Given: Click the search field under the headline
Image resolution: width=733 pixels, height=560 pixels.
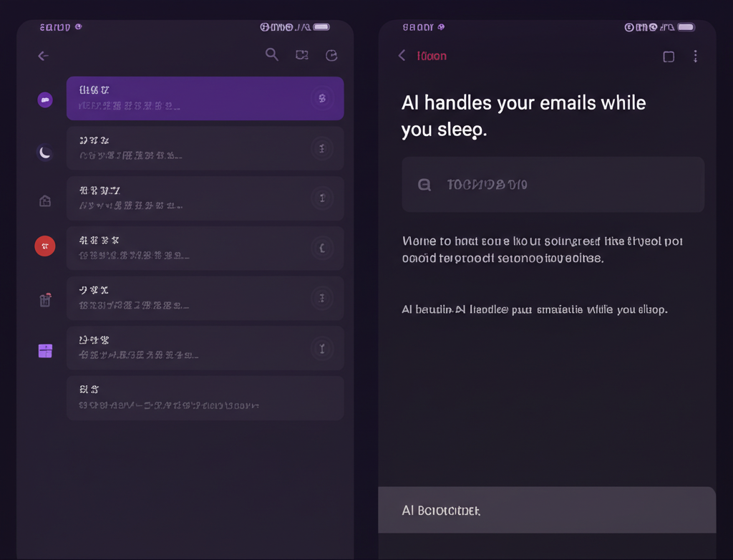Looking at the screenshot, I should click(x=553, y=185).
